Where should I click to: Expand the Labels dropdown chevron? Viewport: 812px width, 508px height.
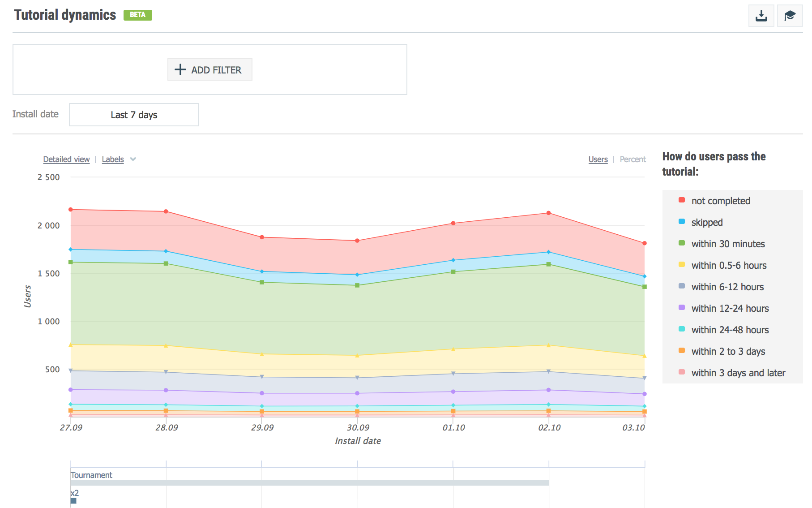pos(133,159)
